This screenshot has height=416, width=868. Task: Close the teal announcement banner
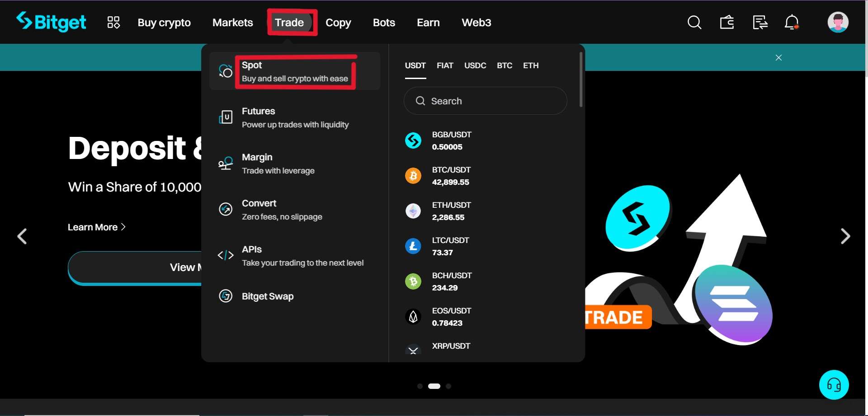778,57
